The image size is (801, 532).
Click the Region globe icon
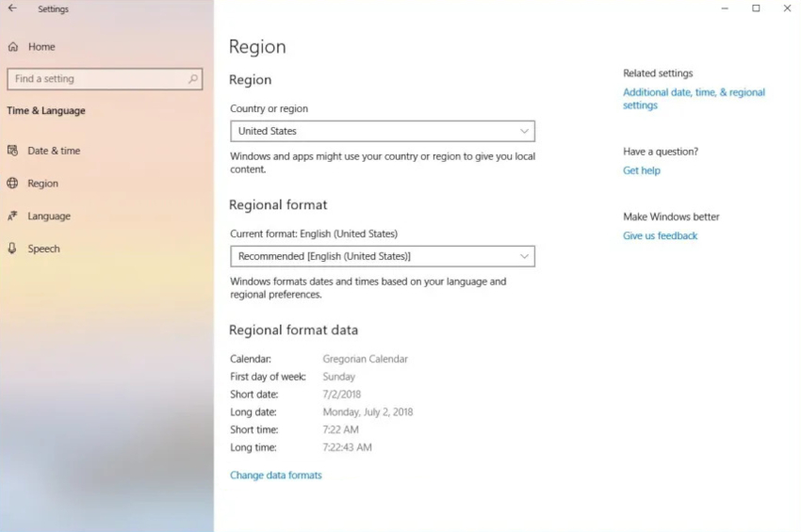[x=13, y=184]
